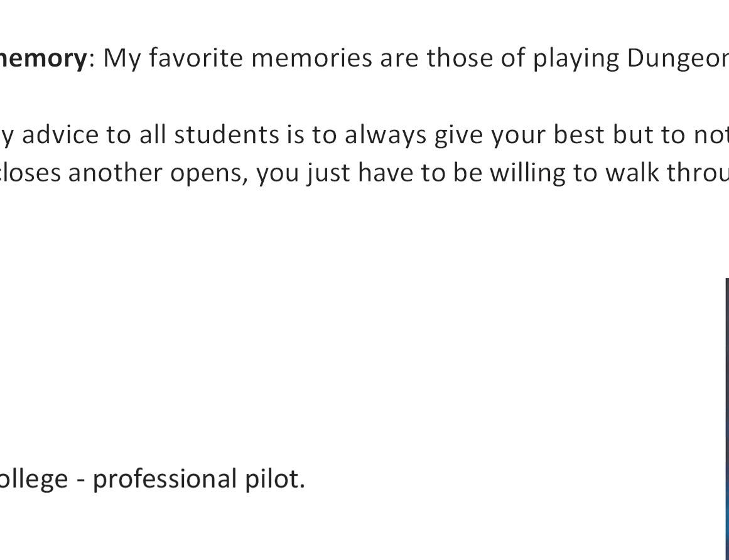
Task: Click the word "advice" in second paragraph
Action: [x=60, y=134]
